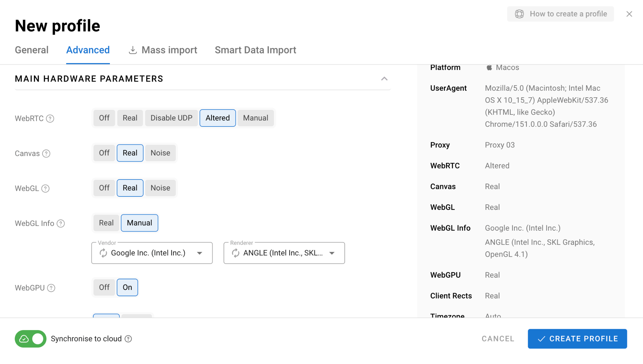
Task: Click the WebGL help question icon
Action: [46, 189]
